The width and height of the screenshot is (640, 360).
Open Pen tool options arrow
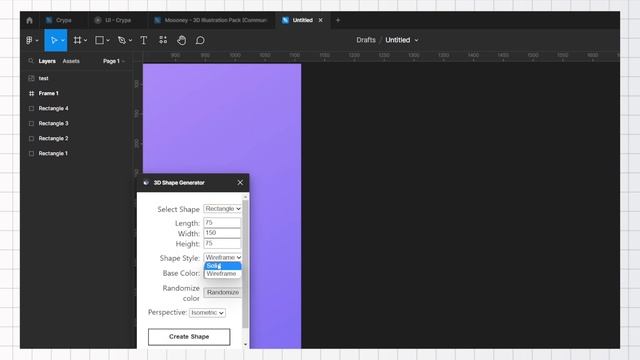tap(130, 40)
